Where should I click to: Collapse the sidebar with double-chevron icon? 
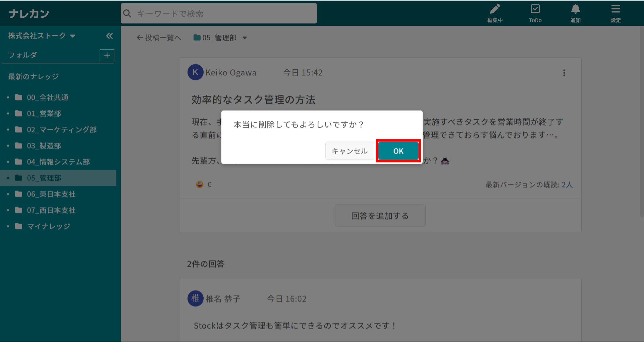[109, 36]
